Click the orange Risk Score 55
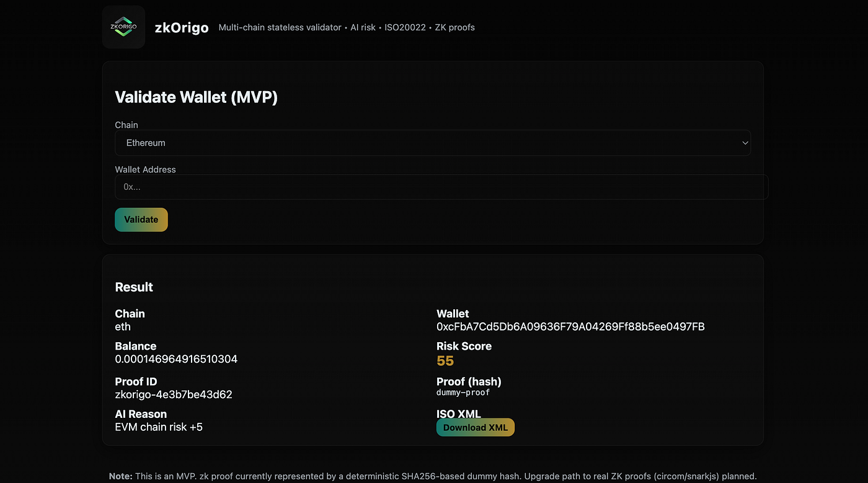This screenshot has width=868, height=483. 445,361
